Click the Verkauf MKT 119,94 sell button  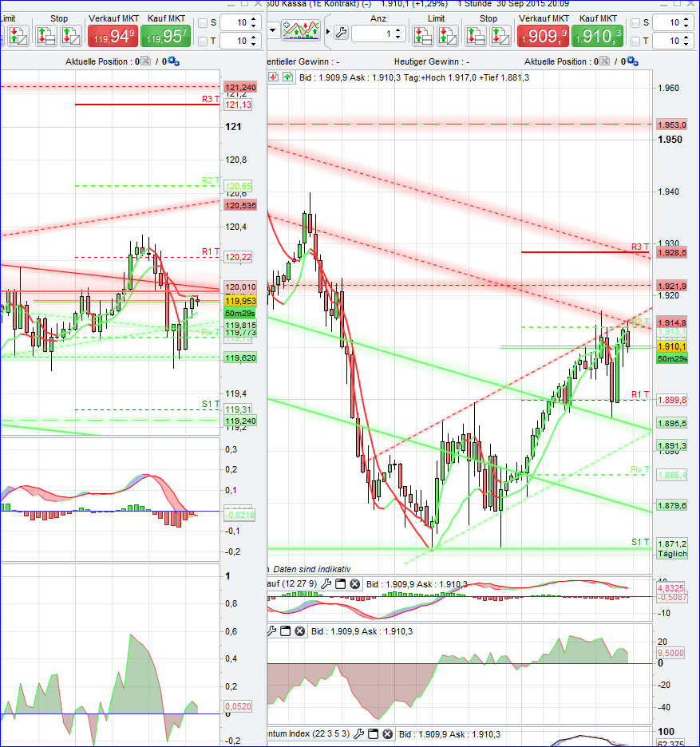click(112, 34)
